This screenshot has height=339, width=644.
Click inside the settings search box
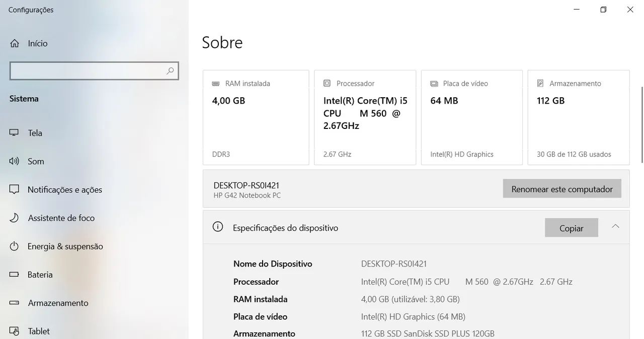coord(94,71)
